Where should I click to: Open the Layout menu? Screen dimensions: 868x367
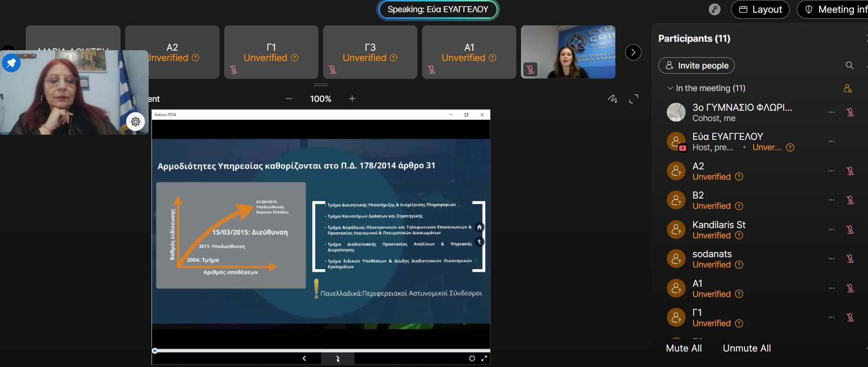760,9
